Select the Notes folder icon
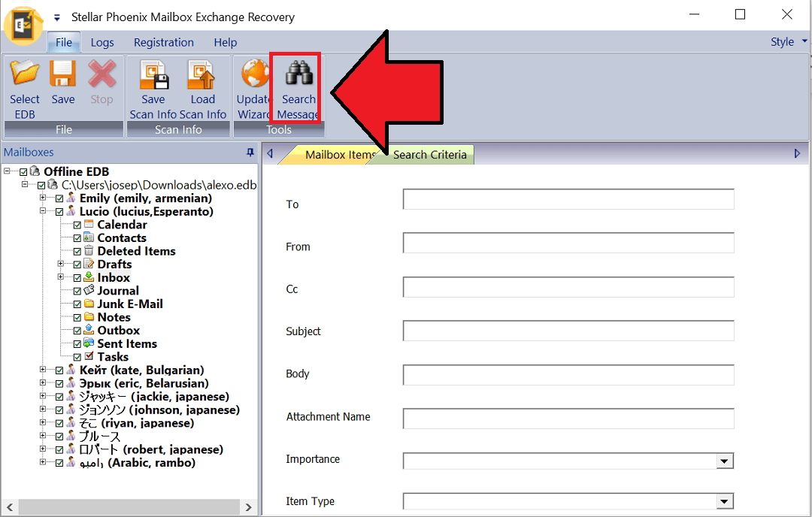 click(x=89, y=316)
